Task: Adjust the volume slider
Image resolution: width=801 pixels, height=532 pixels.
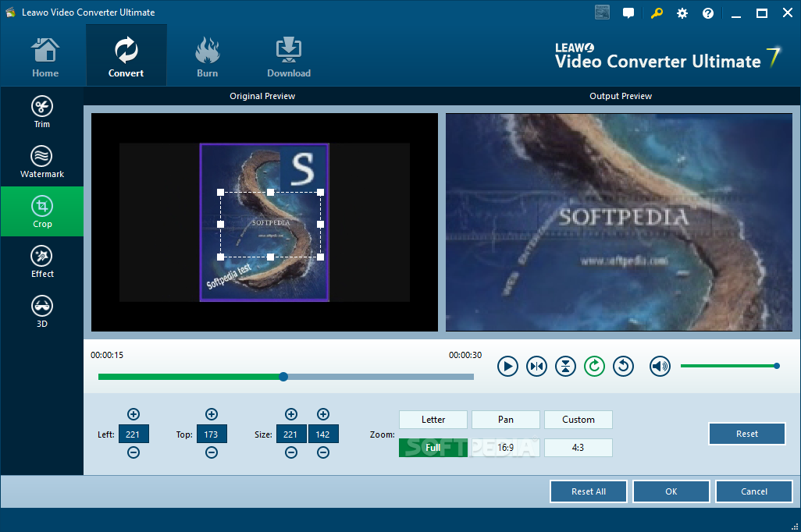Action: pos(729,366)
